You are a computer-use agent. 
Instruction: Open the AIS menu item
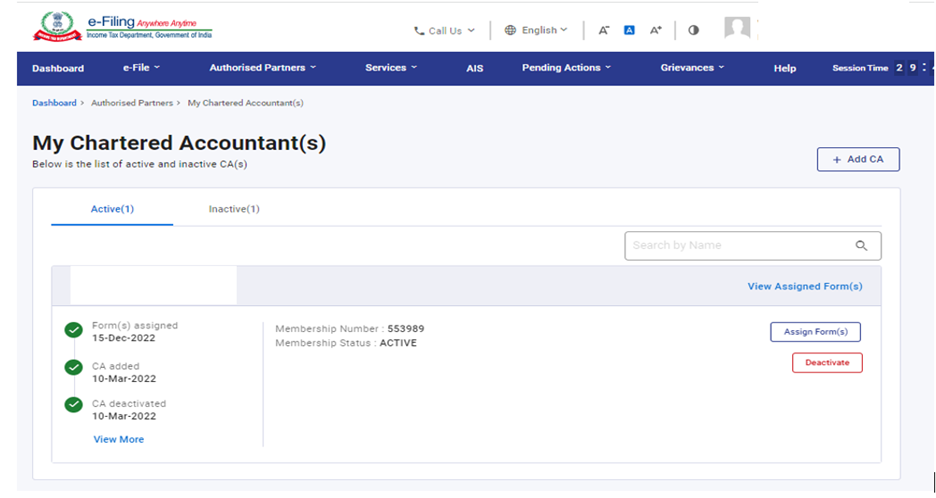click(x=474, y=68)
